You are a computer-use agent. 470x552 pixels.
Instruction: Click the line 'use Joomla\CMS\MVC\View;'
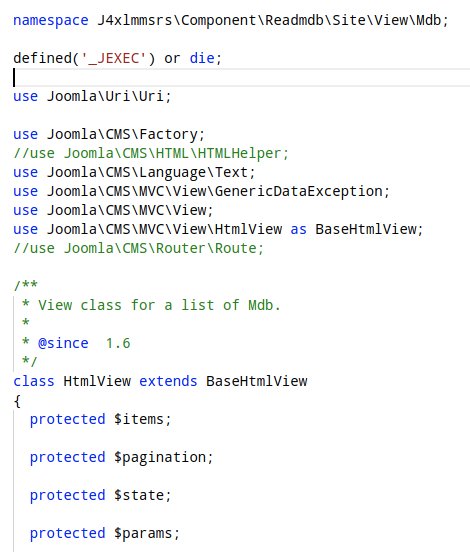(113, 211)
